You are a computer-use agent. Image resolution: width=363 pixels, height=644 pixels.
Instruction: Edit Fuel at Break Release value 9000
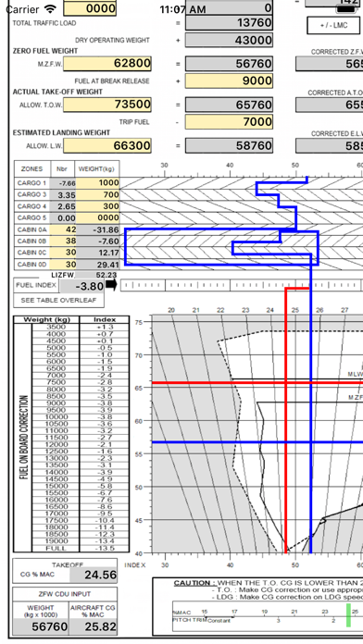(x=229, y=80)
